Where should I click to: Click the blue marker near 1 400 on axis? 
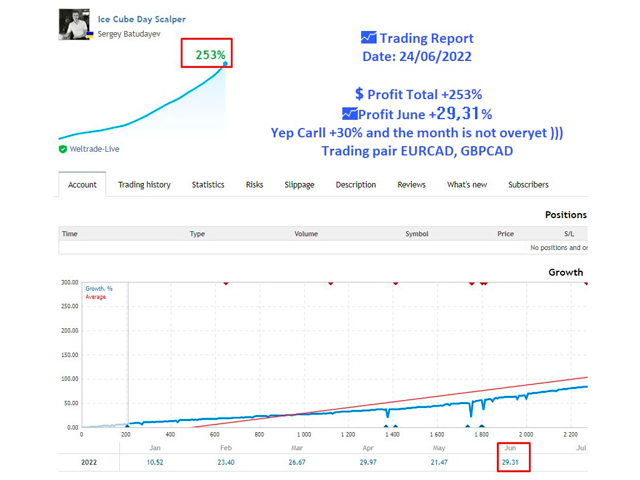[389, 426]
